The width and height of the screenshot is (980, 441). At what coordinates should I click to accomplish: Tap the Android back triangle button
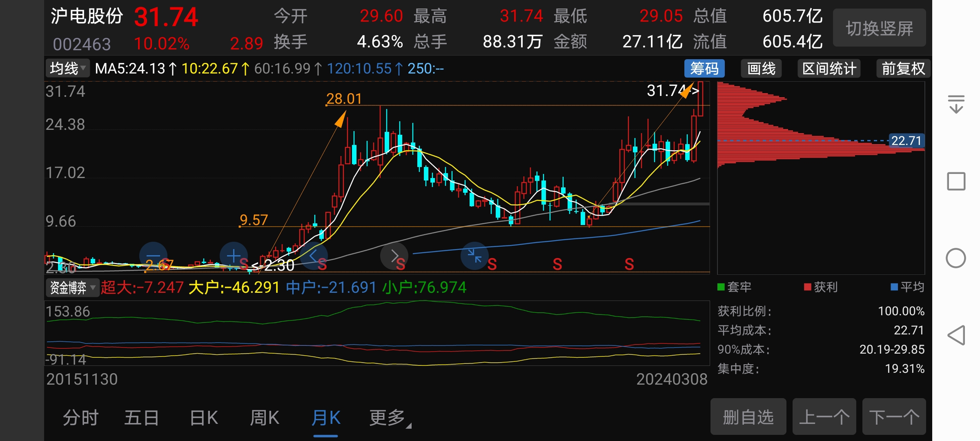tap(956, 335)
